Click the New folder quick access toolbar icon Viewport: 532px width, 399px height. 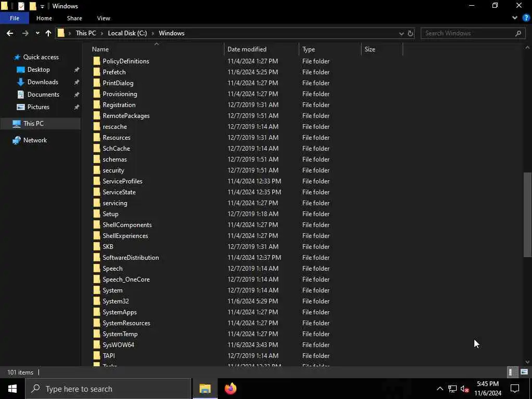[x=33, y=6]
